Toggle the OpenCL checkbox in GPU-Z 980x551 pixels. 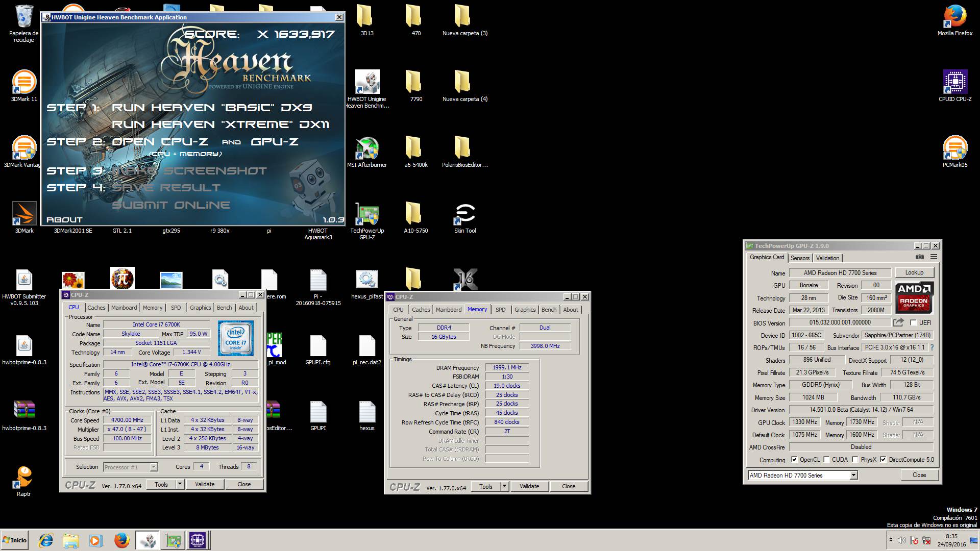[794, 459]
